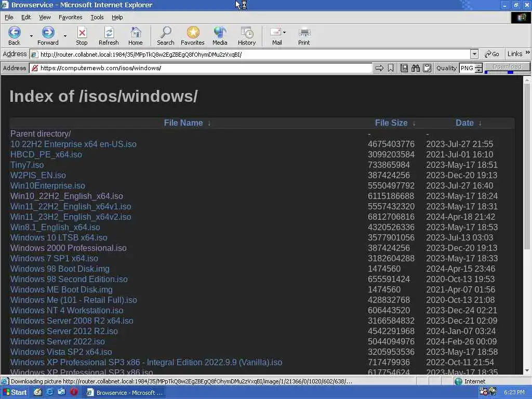Open the Tools menu
Screen dimensions: 532x399
[97, 17]
